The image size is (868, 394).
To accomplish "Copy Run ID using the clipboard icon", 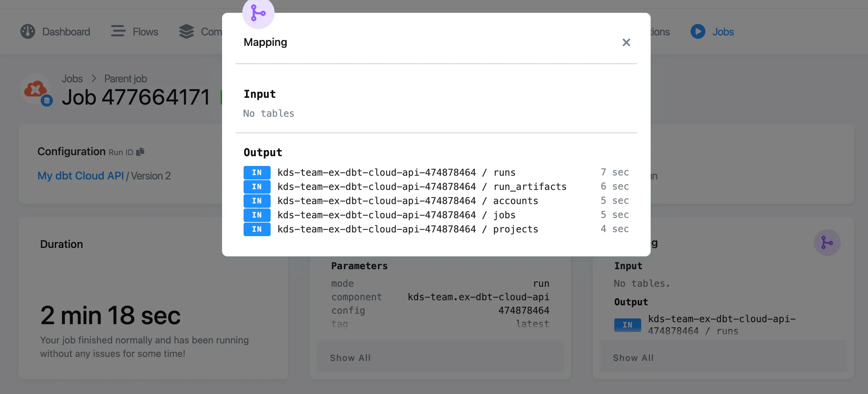I will pos(140,152).
